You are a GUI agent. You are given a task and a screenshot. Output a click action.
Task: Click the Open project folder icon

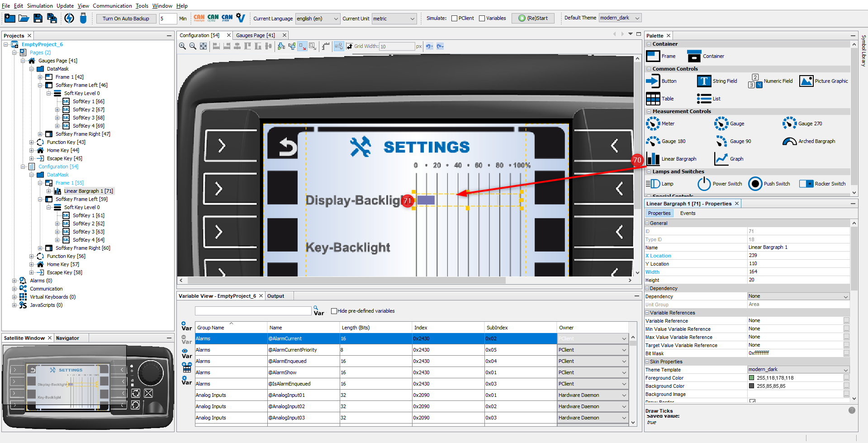click(24, 18)
